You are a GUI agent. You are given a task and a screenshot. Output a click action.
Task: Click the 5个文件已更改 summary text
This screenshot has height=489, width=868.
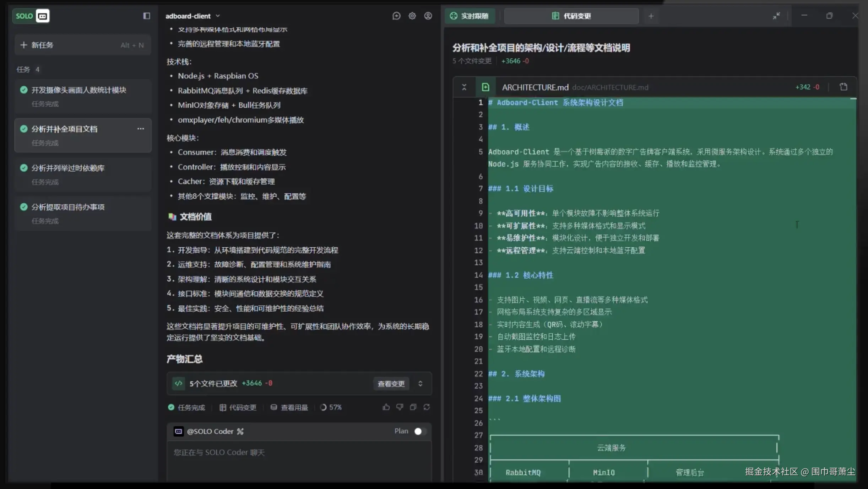tap(213, 383)
